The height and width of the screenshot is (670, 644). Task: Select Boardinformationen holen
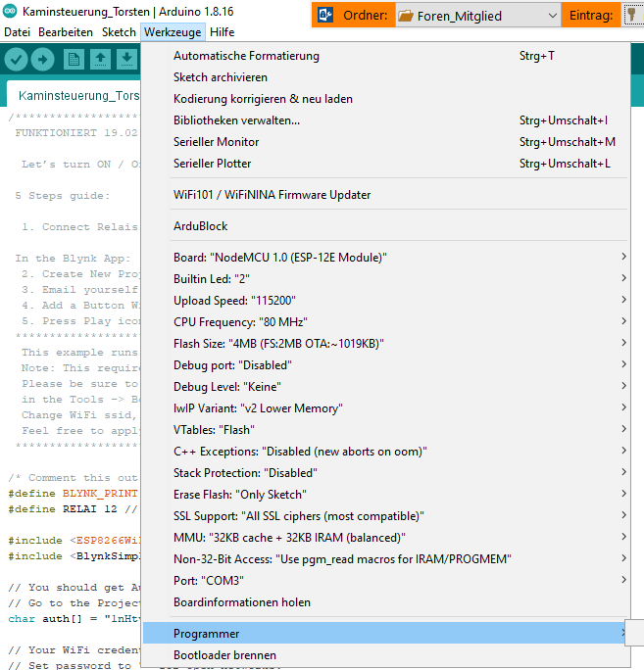point(385,602)
